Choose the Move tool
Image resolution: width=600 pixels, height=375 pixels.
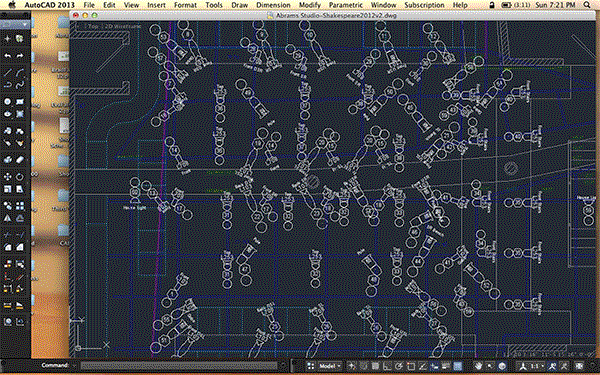coord(8,176)
